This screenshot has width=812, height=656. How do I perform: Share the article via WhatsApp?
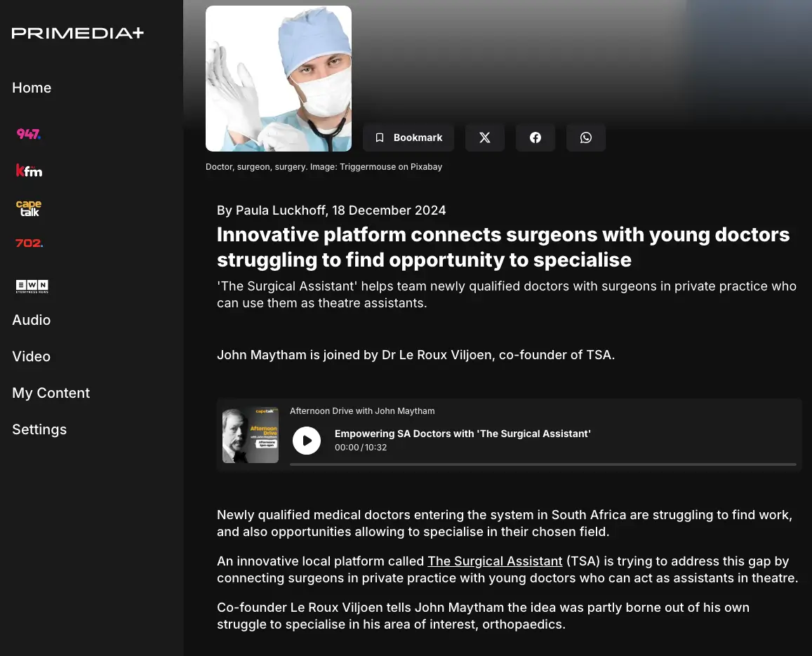point(586,138)
